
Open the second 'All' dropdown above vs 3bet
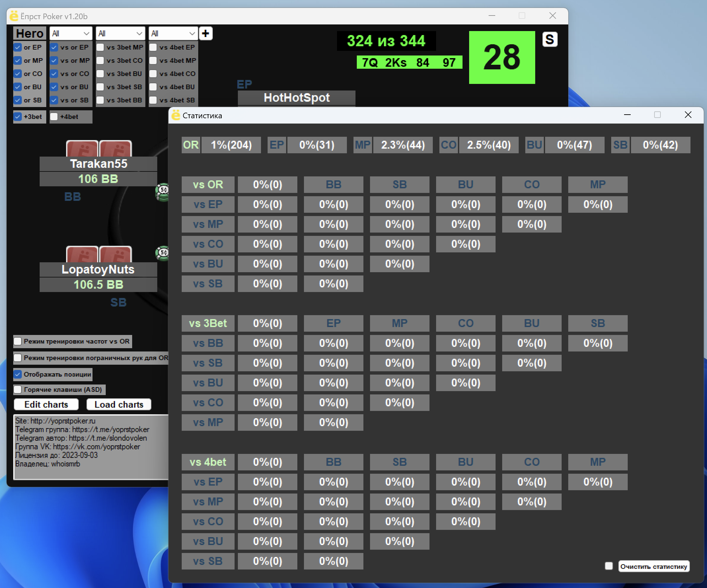click(x=120, y=33)
